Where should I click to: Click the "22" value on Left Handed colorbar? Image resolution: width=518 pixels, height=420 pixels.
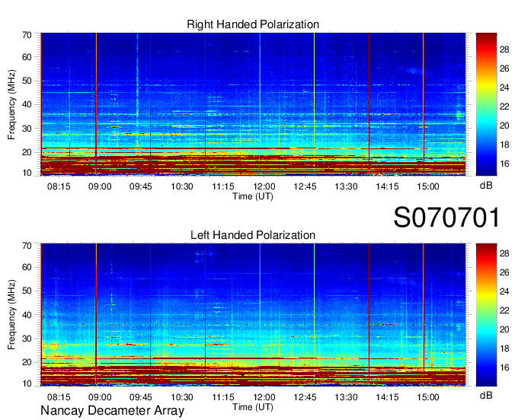[x=504, y=310]
